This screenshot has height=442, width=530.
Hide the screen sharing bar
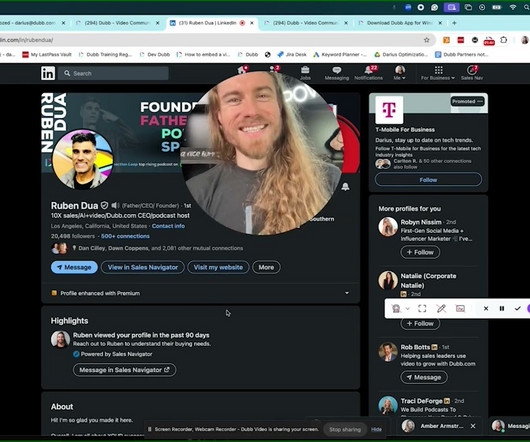pyautogui.click(x=376, y=429)
